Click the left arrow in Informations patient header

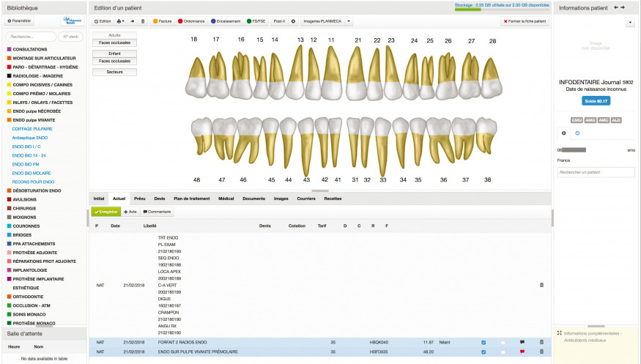pyautogui.click(x=615, y=7)
